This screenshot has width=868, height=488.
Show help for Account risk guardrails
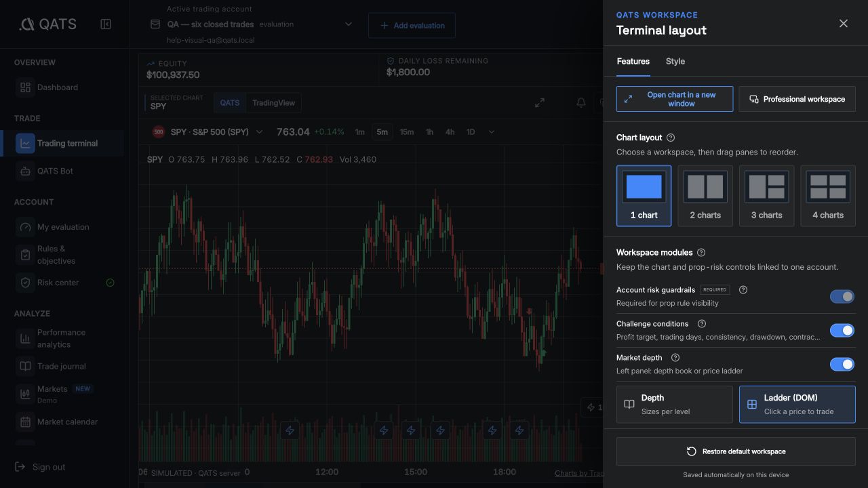[x=743, y=290]
